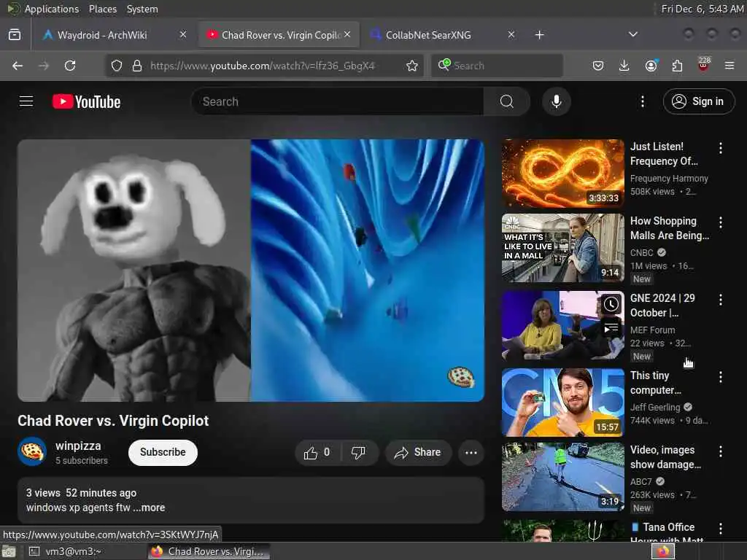Open GNE 2024 | 29 October title
The width and height of the screenshot is (747, 560).
662,306
